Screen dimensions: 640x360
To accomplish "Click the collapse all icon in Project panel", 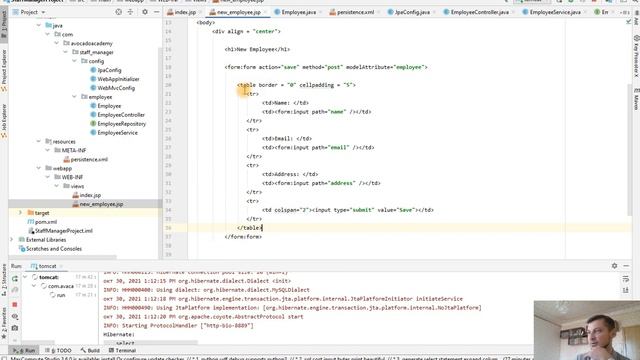I will point(131,12).
